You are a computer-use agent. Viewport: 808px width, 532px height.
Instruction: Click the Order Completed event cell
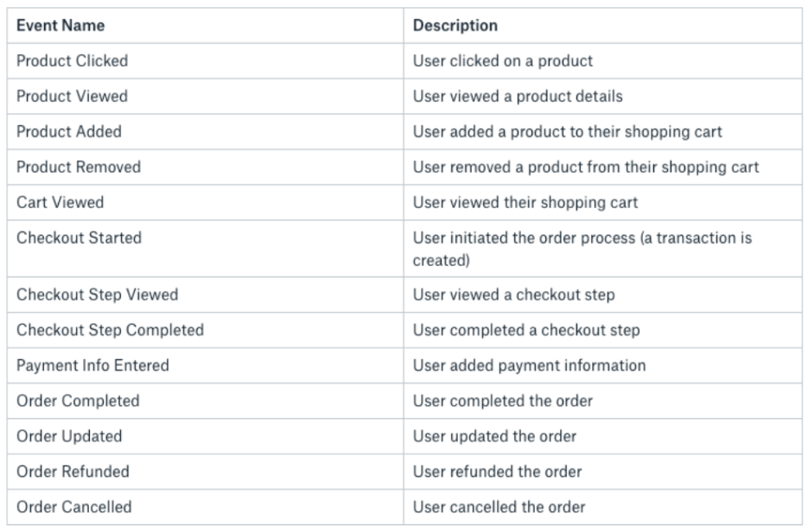pyautogui.click(x=78, y=401)
